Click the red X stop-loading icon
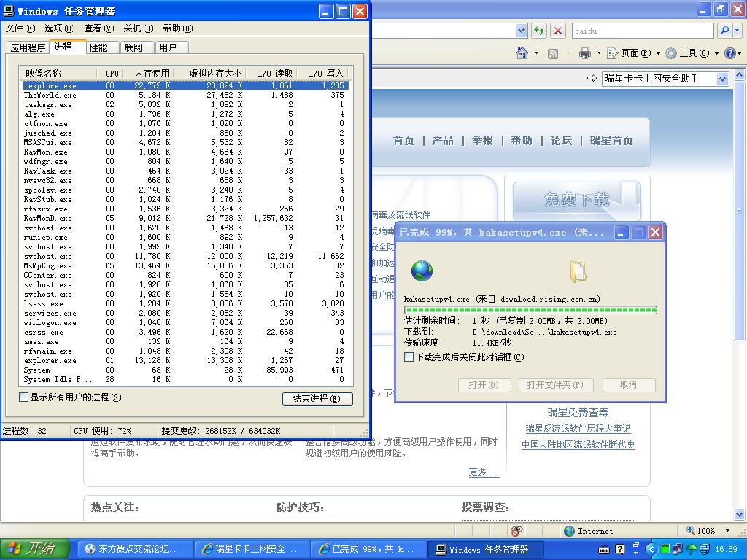The image size is (747, 560). click(x=558, y=31)
